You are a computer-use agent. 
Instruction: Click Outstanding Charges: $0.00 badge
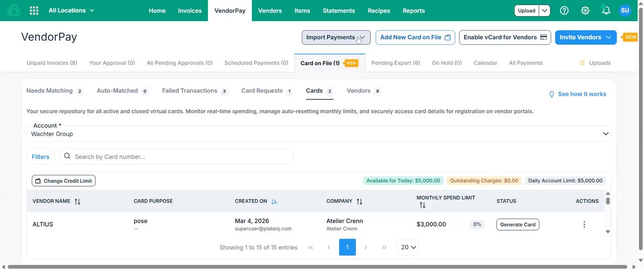click(484, 181)
